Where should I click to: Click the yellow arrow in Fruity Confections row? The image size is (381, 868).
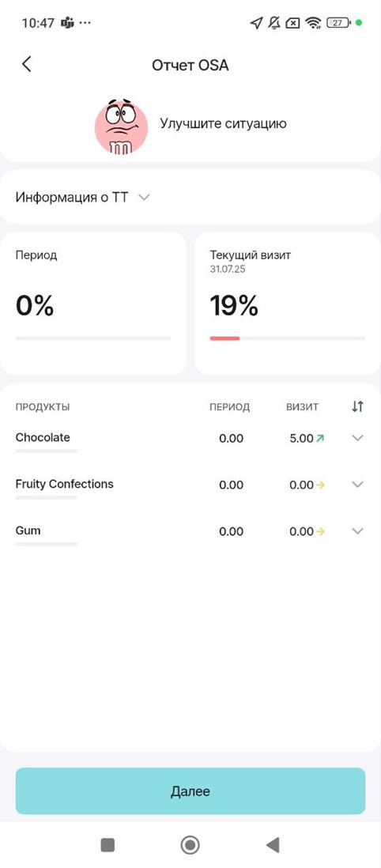(x=320, y=485)
